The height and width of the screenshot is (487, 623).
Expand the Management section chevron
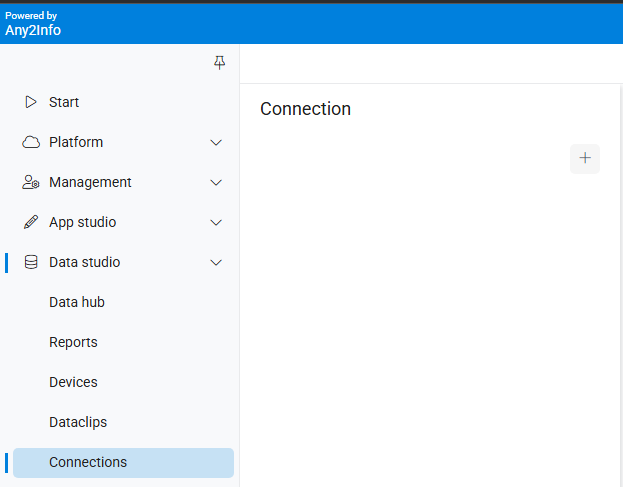coord(216,183)
